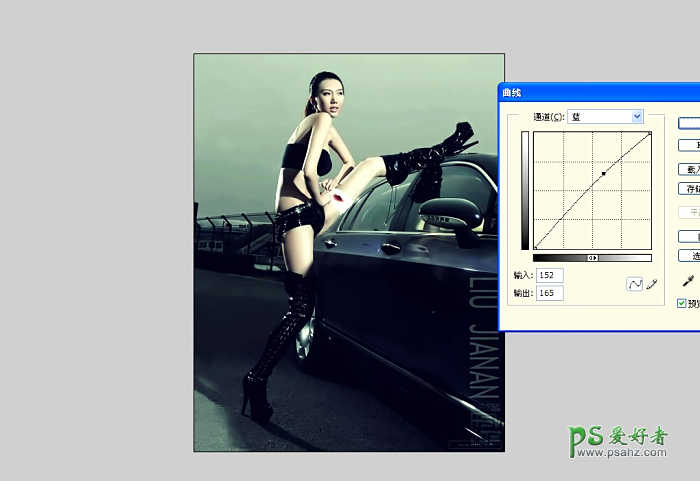The height and width of the screenshot is (481, 700).
Task: Click the 选项 (Options) button
Action: coord(689,256)
